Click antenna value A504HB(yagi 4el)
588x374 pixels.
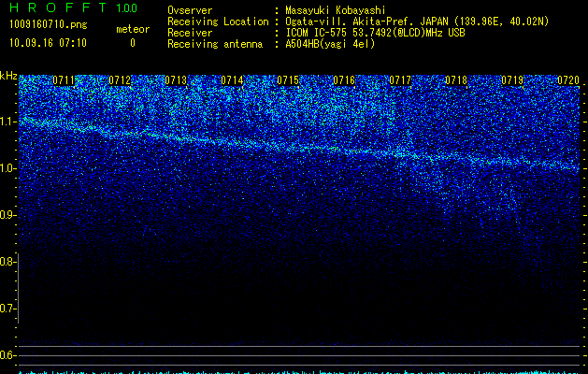coord(330,44)
